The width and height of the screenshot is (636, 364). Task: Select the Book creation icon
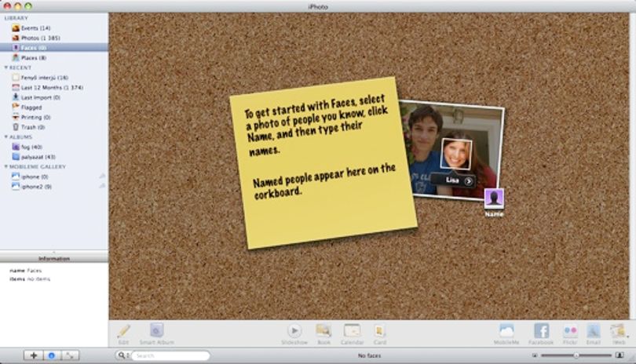coord(323,331)
